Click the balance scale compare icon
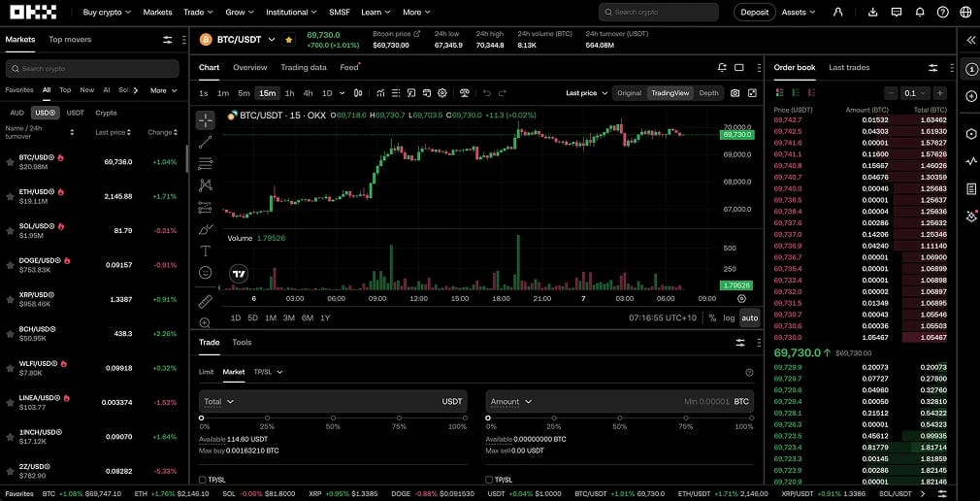The image size is (980, 501). pos(465,93)
